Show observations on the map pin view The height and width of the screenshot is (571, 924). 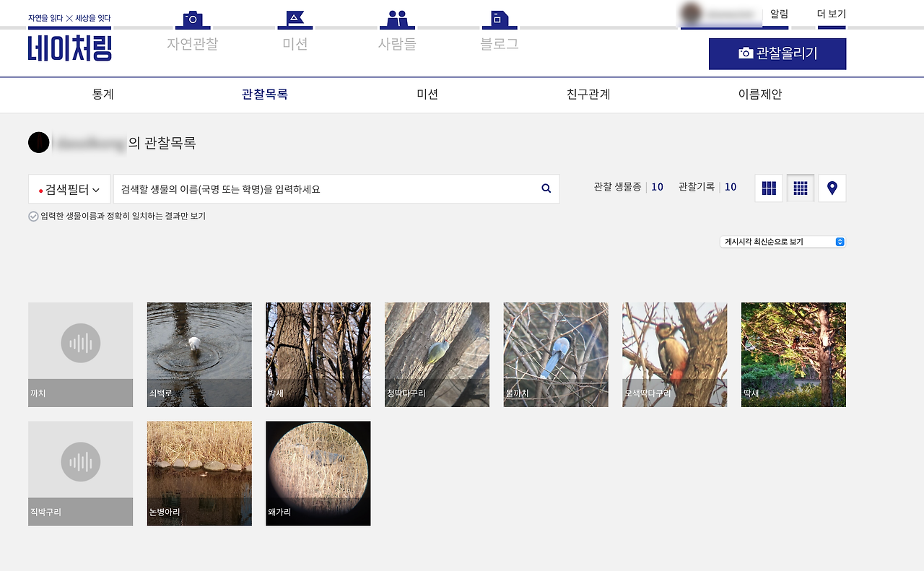[x=832, y=188]
